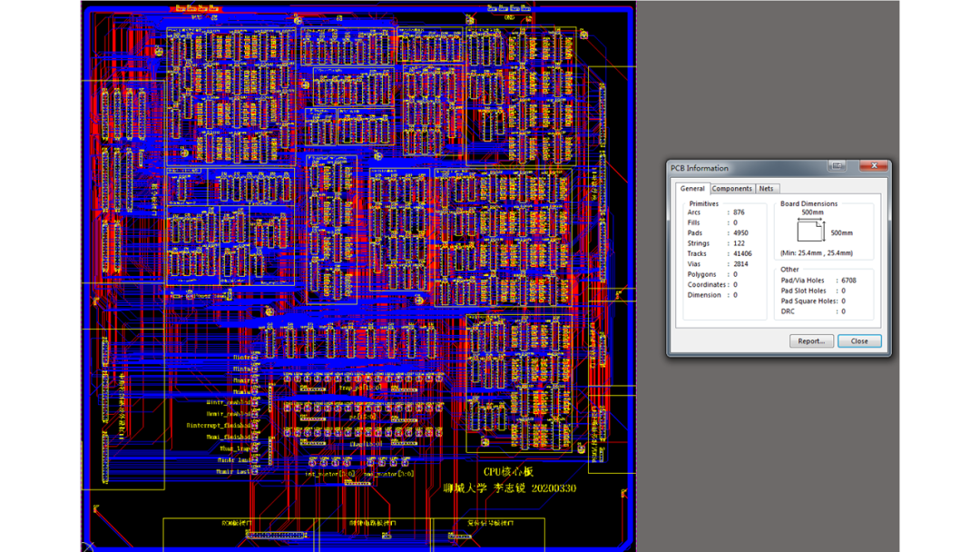The height and width of the screenshot is (552, 980).
Task: Click the 500mm width label above board icon
Action: 812,212
